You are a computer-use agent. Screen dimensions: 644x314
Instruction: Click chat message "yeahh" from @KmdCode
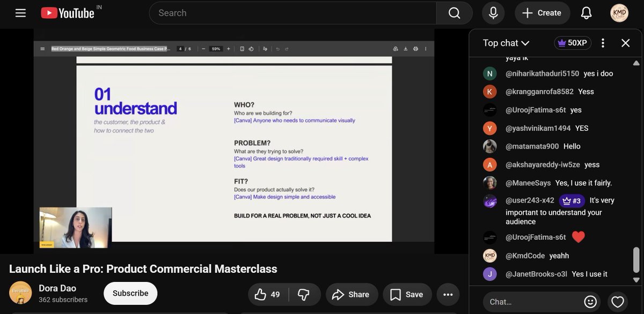coord(559,256)
